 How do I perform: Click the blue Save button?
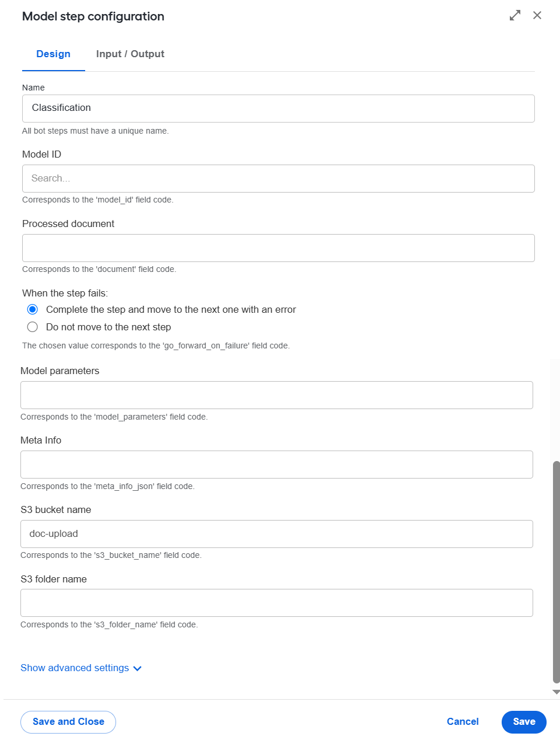(524, 722)
